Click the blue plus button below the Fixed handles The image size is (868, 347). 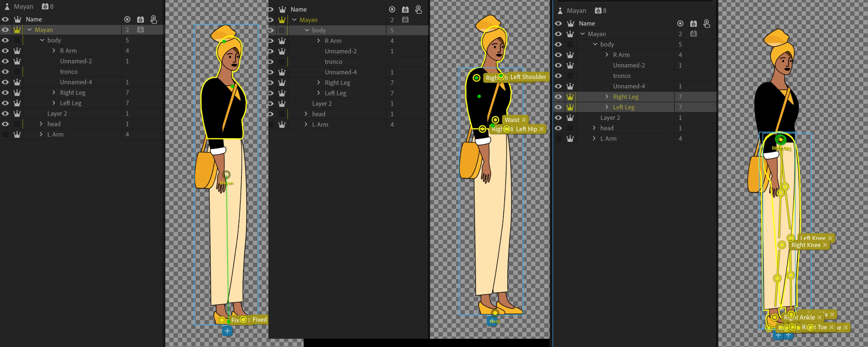pos(227,331)
